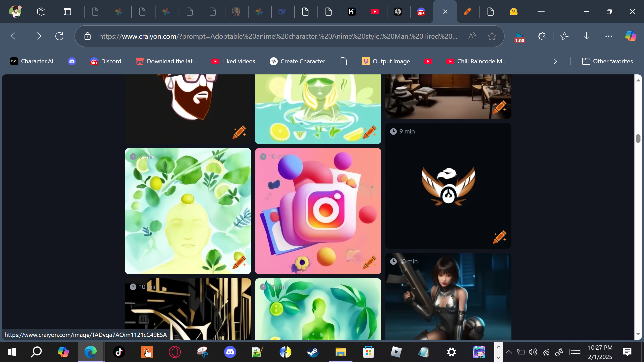
Task: Open Character.AI bookmark
Action: [32, 61]
